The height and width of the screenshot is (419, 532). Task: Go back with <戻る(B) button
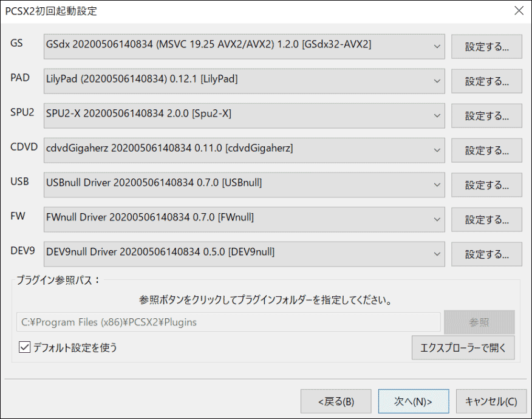tap(336, 402)
